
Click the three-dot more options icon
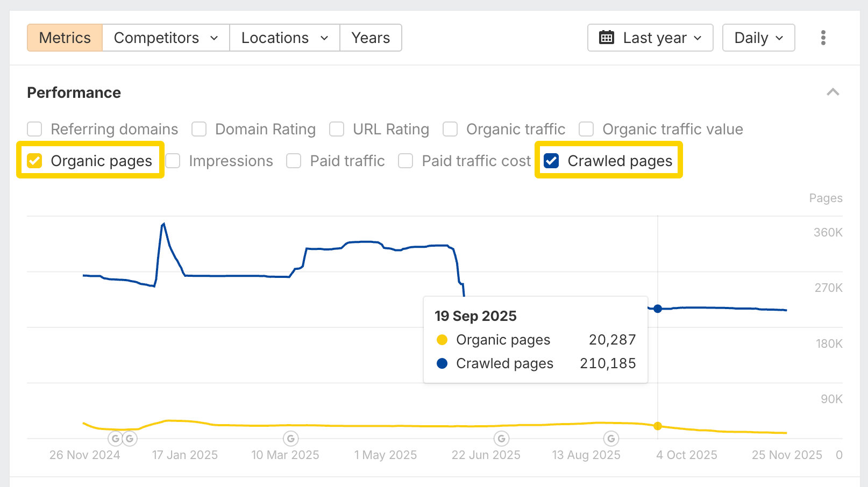click(823, 38)
